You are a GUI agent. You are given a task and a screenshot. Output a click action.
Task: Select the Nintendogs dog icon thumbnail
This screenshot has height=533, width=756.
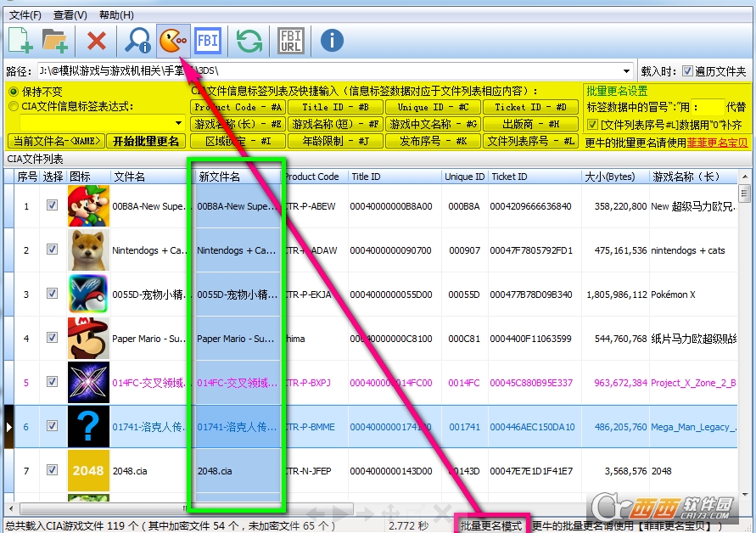coord(89,250)
